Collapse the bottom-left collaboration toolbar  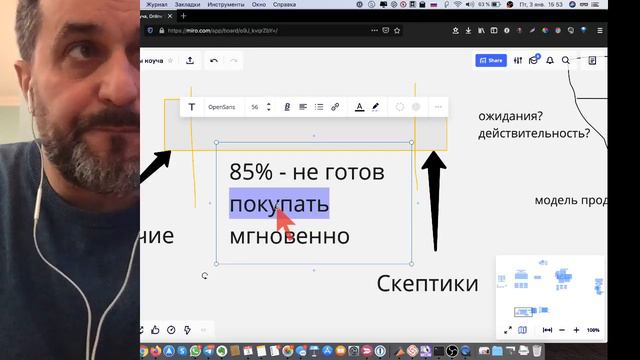click(x=203, y=330)
